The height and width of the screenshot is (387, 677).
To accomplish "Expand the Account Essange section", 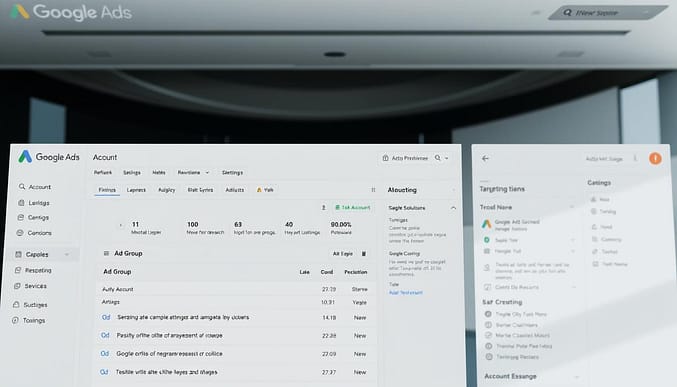I will 576,377.
